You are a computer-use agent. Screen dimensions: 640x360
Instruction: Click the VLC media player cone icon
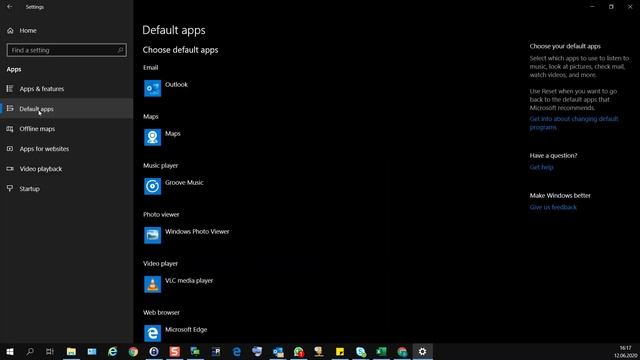coord(152,284)
